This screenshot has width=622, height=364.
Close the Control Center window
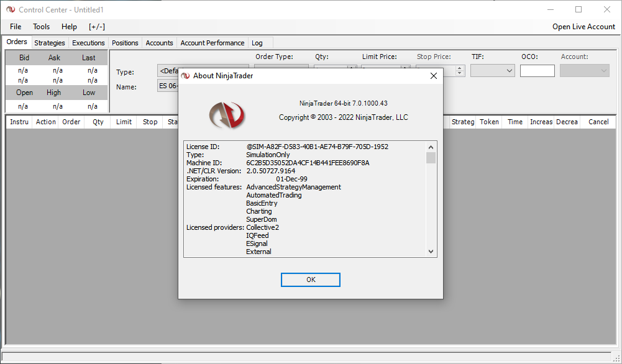point(607,9)
